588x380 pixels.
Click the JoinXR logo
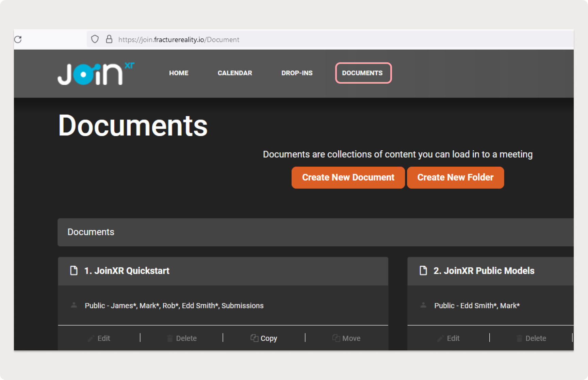pyautogui.click(x=96, y=73)
